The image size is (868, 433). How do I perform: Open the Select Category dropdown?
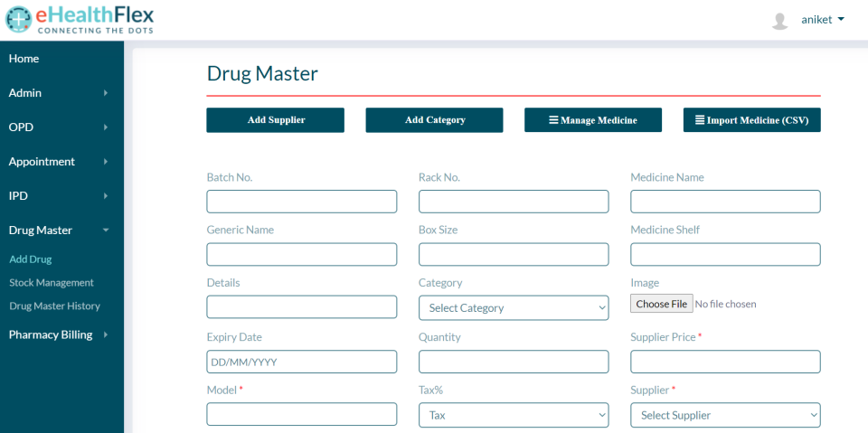point(514,308)
